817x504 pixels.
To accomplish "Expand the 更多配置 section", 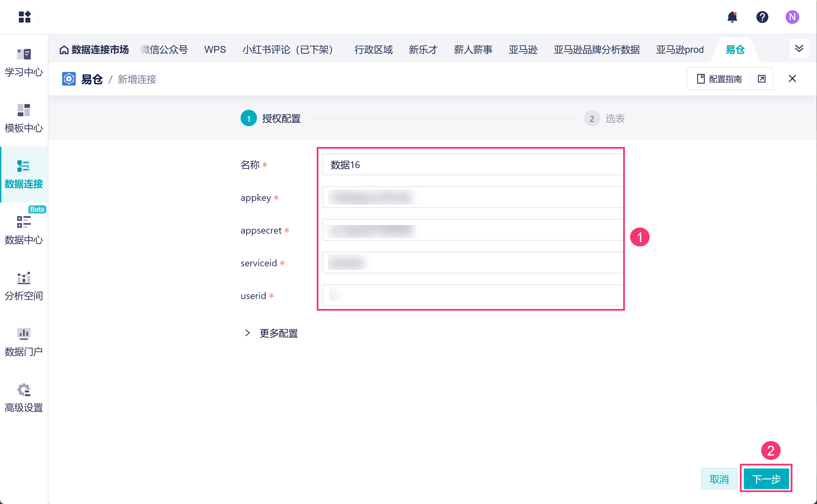I will coord(271,333).
